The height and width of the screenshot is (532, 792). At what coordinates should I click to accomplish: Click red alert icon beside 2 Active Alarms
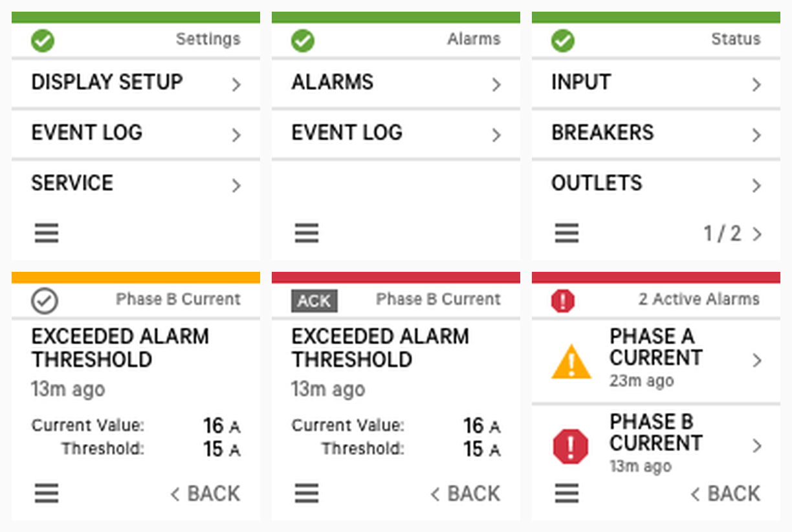click(x=563, y=301)
